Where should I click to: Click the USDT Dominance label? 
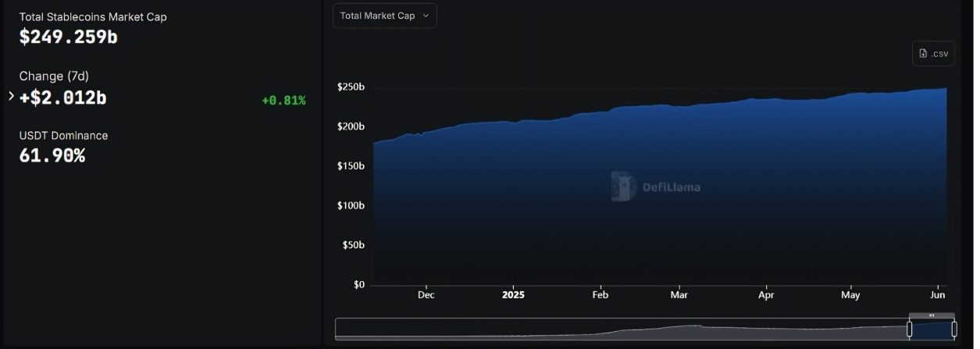pos(63,136)
